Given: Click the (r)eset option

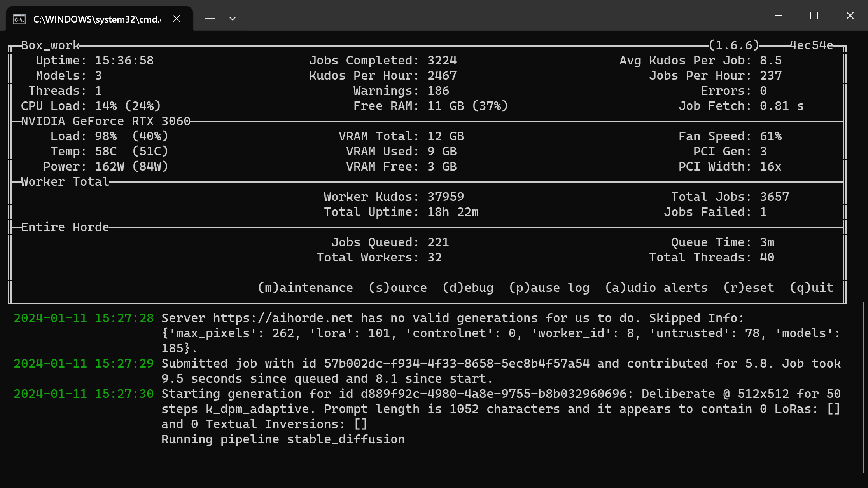Looking at the screenshot, I should tap(749, 288).
